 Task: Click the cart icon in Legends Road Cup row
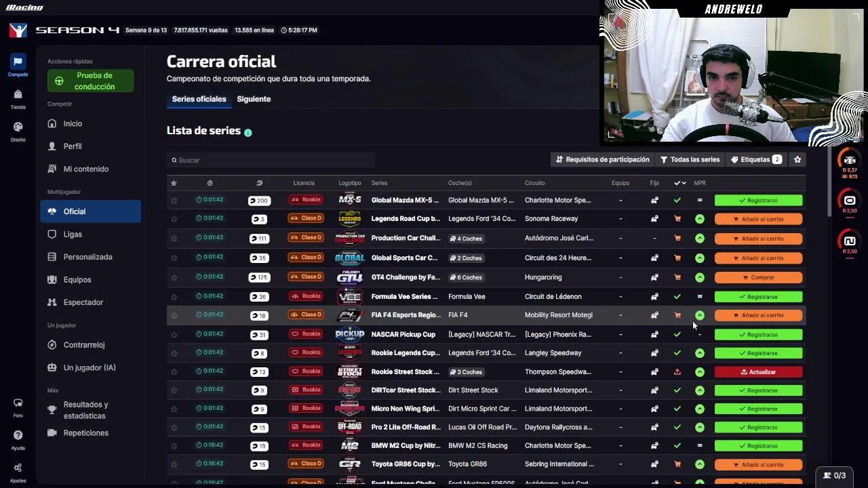click(x=677, y=219)
